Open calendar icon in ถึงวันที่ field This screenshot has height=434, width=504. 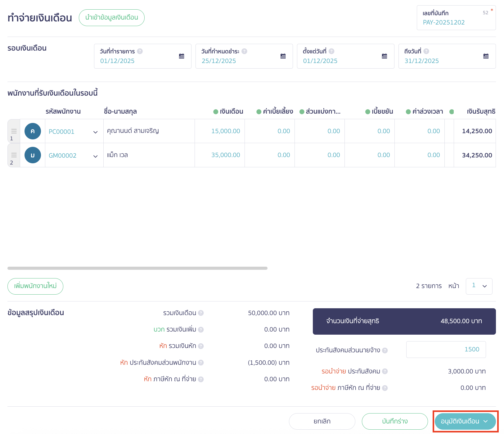coord(486,56)
